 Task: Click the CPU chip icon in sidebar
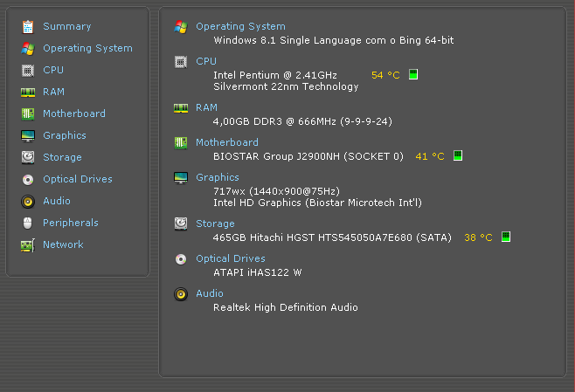coord(28,70)
